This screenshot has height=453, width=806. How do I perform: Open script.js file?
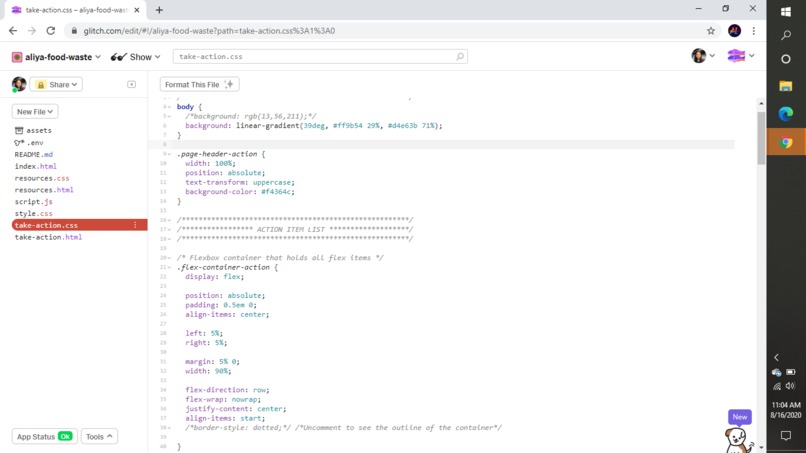click(x=33, y=202)
